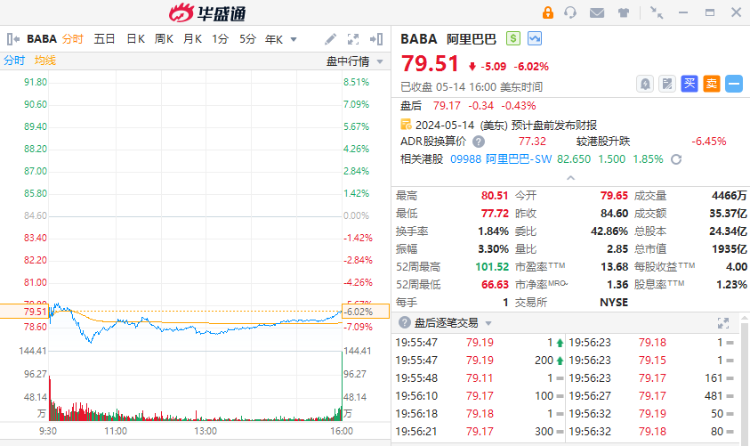Click the 52周最低 value 66.63

click(x=495, y=285)
